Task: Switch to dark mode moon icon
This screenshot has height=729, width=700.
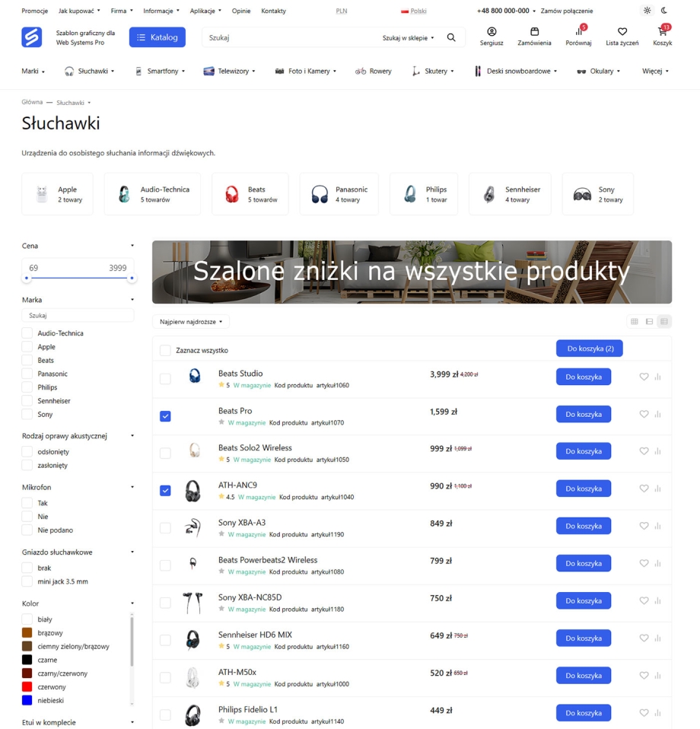Action: click(664, 11)
